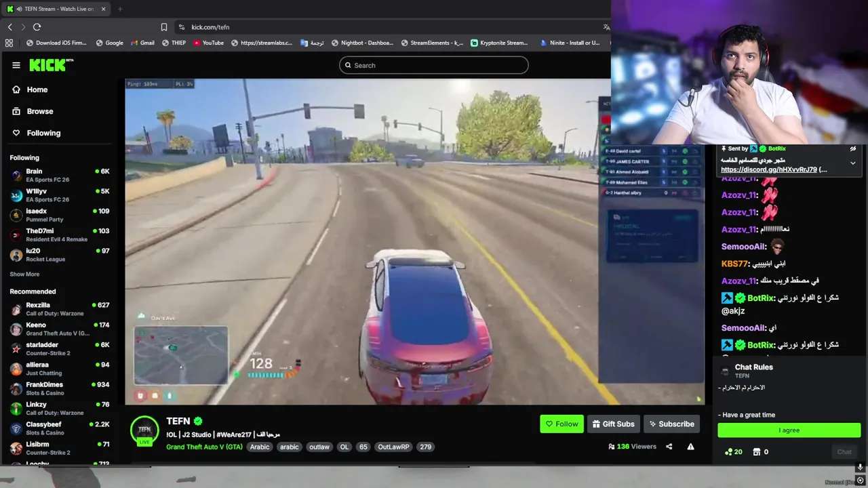This screenshot has height=488, width=868.
Task: Click the OL tag
Action: click(344, 447)
